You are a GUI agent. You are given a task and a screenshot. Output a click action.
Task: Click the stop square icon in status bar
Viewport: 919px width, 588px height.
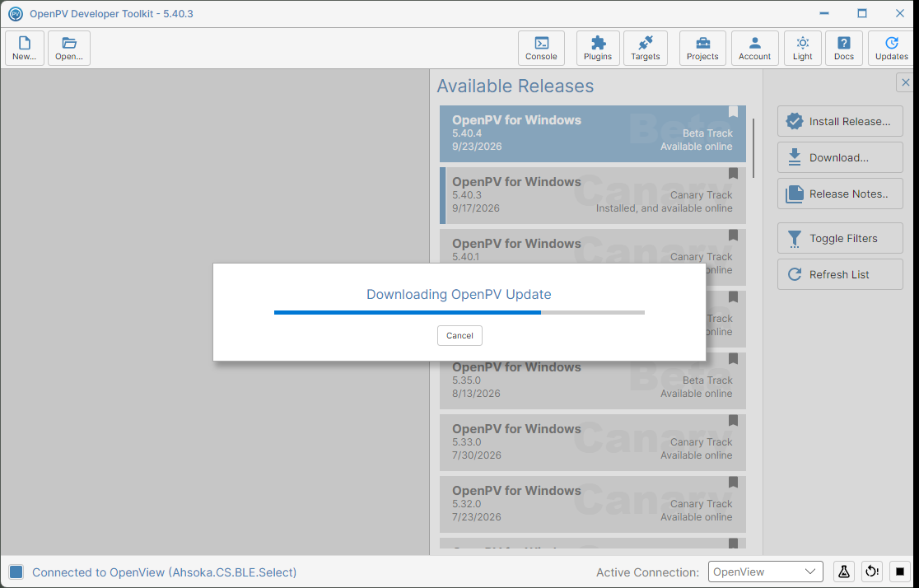(900, 572)
